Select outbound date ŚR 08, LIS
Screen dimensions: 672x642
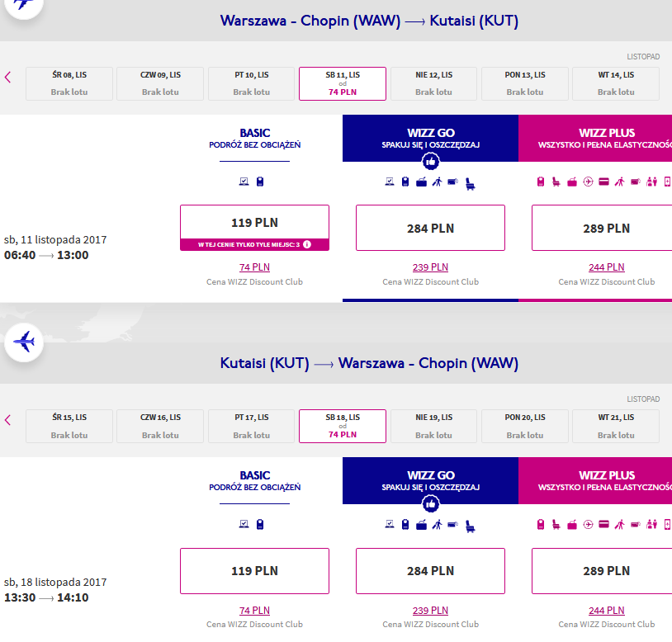point(69,83)
